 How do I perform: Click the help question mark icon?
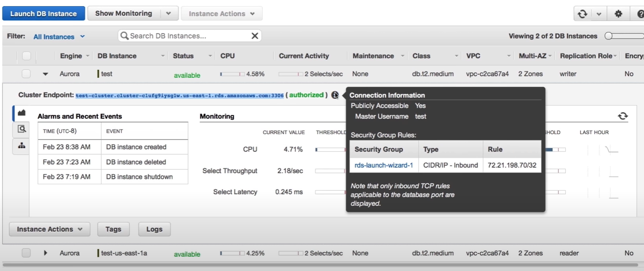pos(640,13)
